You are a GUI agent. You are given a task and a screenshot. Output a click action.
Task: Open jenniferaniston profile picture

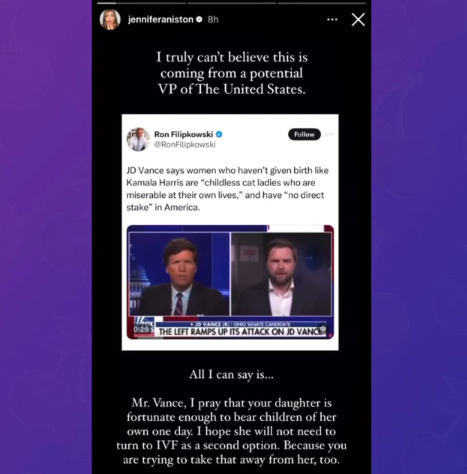click(110, 20)
